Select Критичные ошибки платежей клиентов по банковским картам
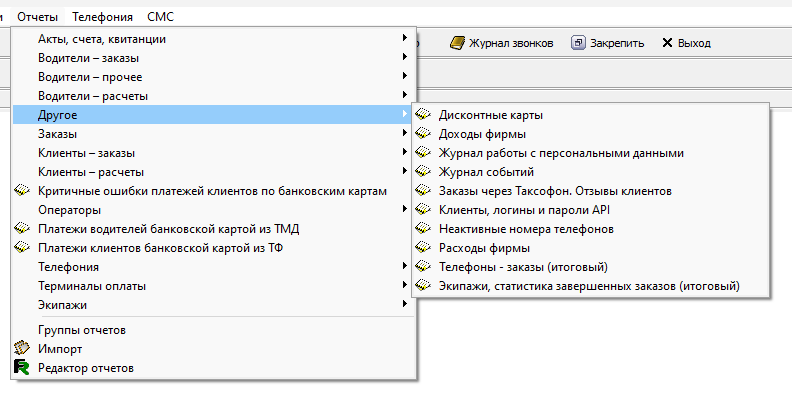Screen dimensions: 792x399 pyautogui.click(x=214, y=191)
